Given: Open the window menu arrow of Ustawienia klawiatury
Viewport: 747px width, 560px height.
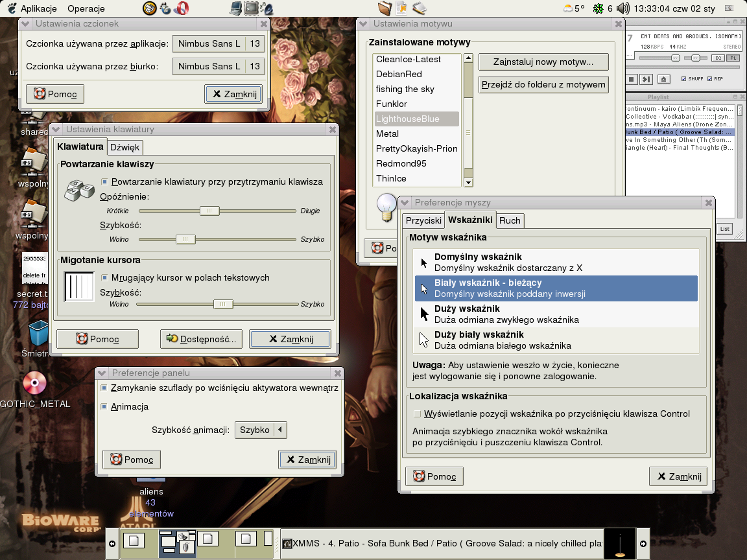Looking at the screenshot, I should [56, 129].
